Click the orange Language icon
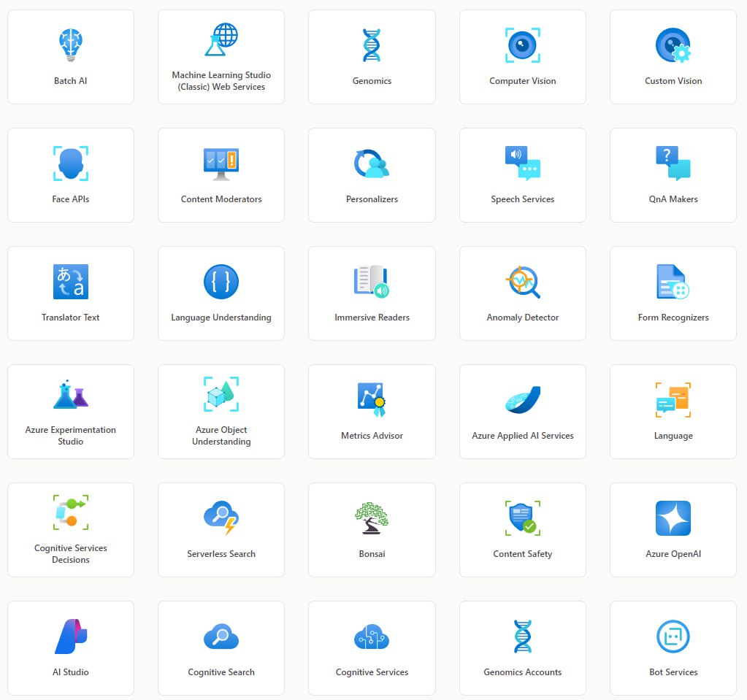Viewport: 747px width, 700px height. click(x=673, y=399)
